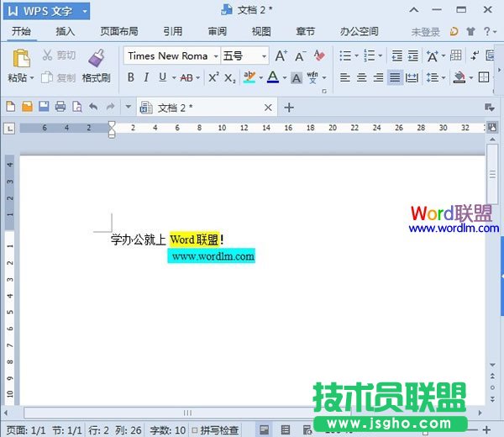The image size is (504, 437).
Task: Apply character shading A icon
Action: click(x=297, y=78)
